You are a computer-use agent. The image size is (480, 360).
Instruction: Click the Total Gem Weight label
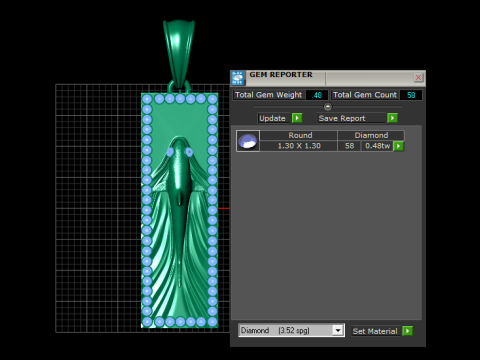tap(268, 95)
